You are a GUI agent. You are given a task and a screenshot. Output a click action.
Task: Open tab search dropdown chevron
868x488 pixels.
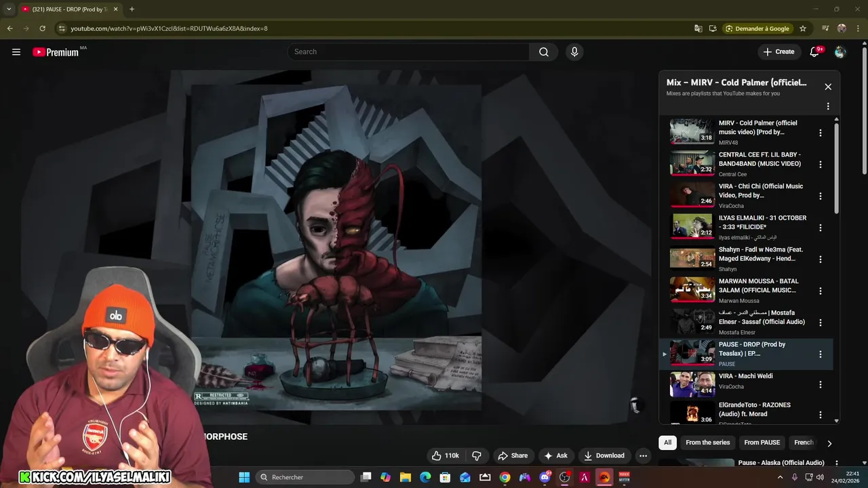tap(9, 9)
